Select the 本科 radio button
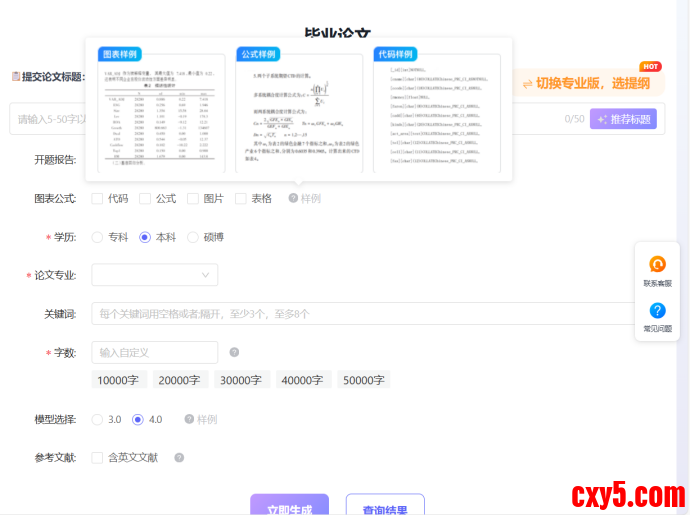 click(145, 237)
